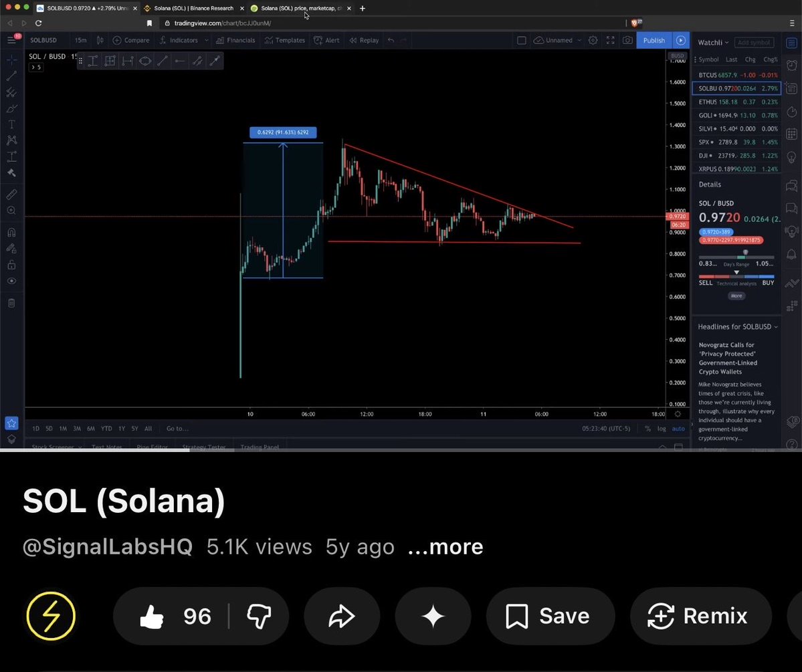
Task: Select the YTD date range
Action: (106, 429)
